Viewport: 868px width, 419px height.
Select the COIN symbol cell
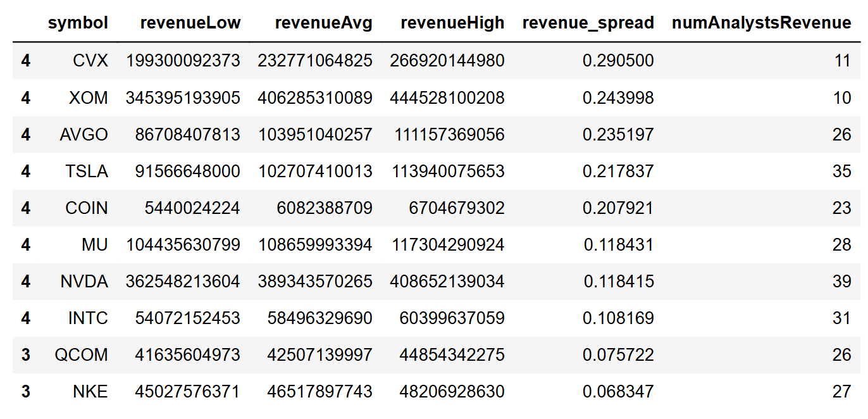(87, 208)
